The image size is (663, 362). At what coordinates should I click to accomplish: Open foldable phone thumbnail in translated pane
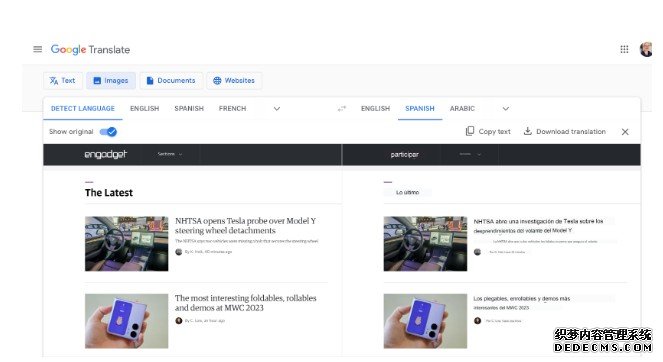(x=425, y=321)
